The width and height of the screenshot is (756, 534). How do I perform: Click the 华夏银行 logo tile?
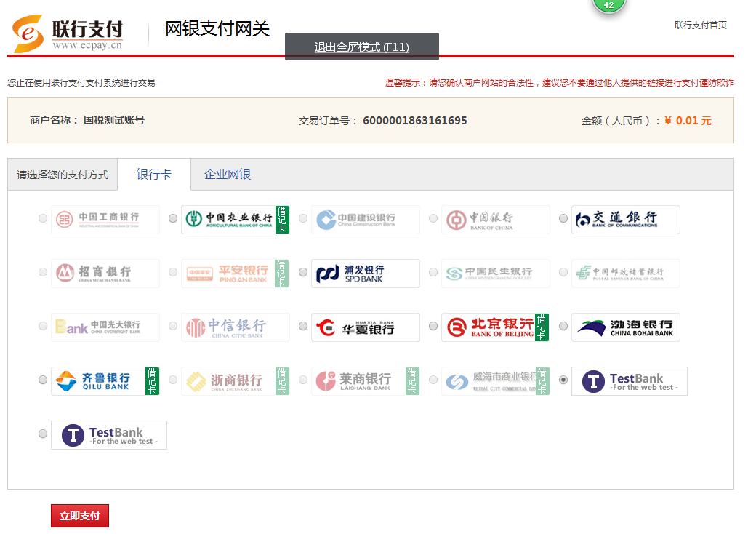click(366, 327)
